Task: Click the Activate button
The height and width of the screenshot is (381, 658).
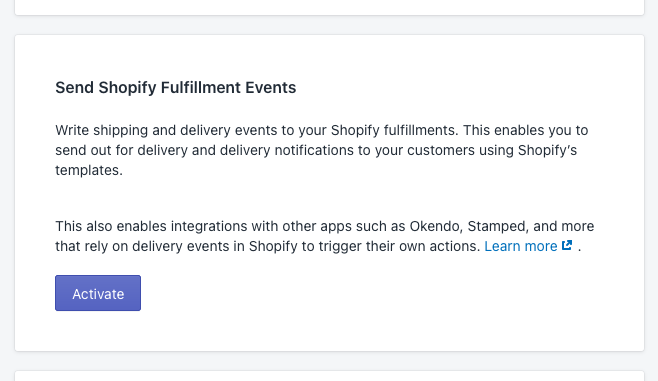Action: [x=98, y=293]
